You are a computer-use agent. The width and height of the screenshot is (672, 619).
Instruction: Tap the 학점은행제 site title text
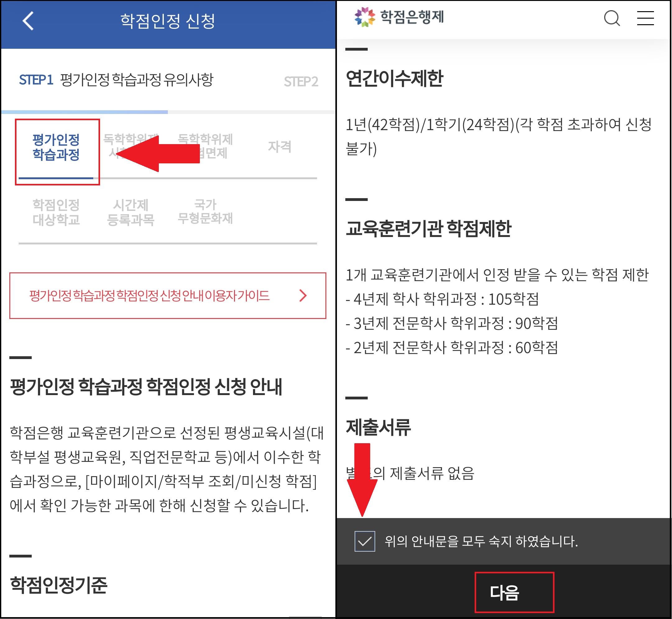(412, 17)
